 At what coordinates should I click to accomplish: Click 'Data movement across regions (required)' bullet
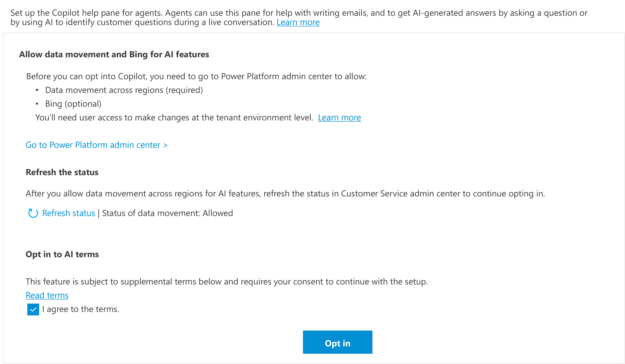click(124, 90)
